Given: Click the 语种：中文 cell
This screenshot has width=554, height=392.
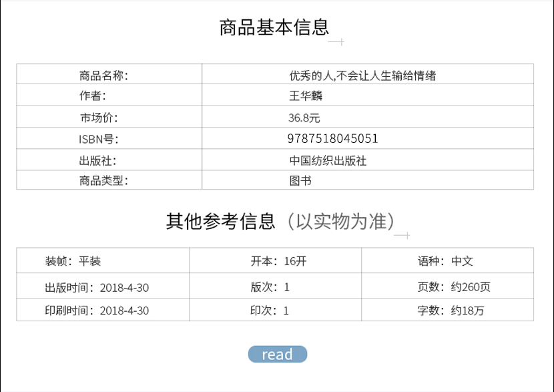Looking at the screenshot, I should 445,261.
